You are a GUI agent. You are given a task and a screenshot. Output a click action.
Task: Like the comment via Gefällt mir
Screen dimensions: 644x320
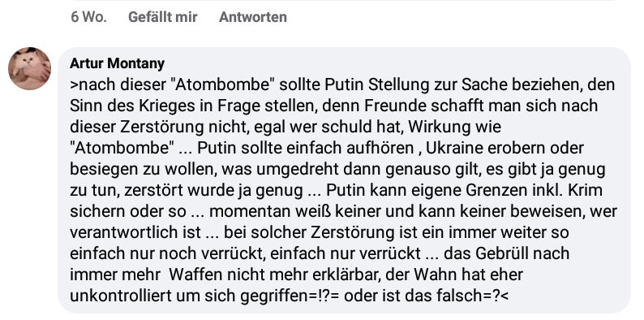(x=163, y=17)
